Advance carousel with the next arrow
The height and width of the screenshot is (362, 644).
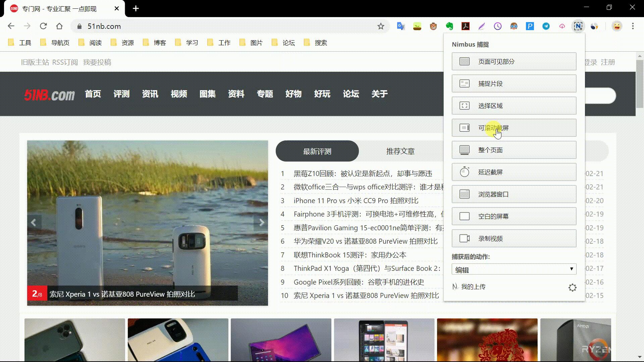click(x=262, y=222)
